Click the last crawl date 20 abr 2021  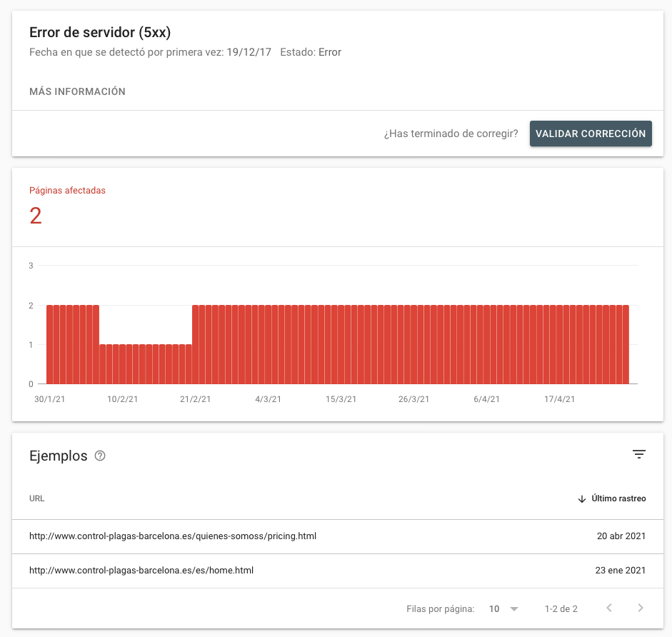coord(621,536)
